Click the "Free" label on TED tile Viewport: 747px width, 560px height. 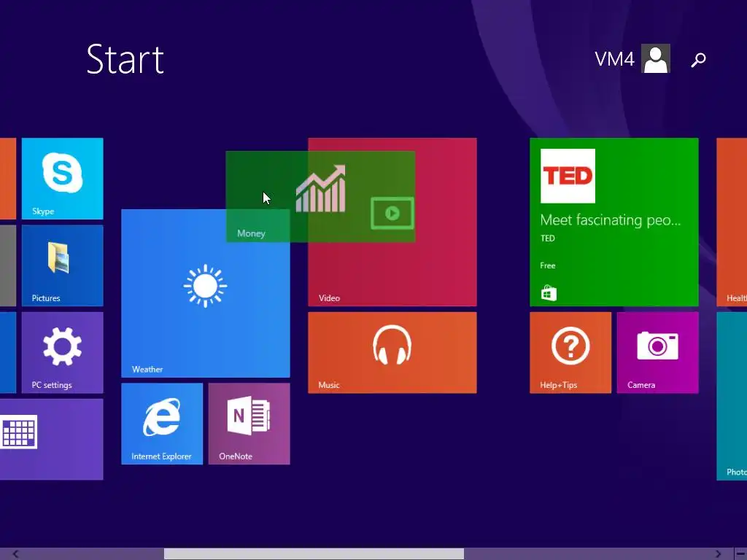(x=548, y=265)
